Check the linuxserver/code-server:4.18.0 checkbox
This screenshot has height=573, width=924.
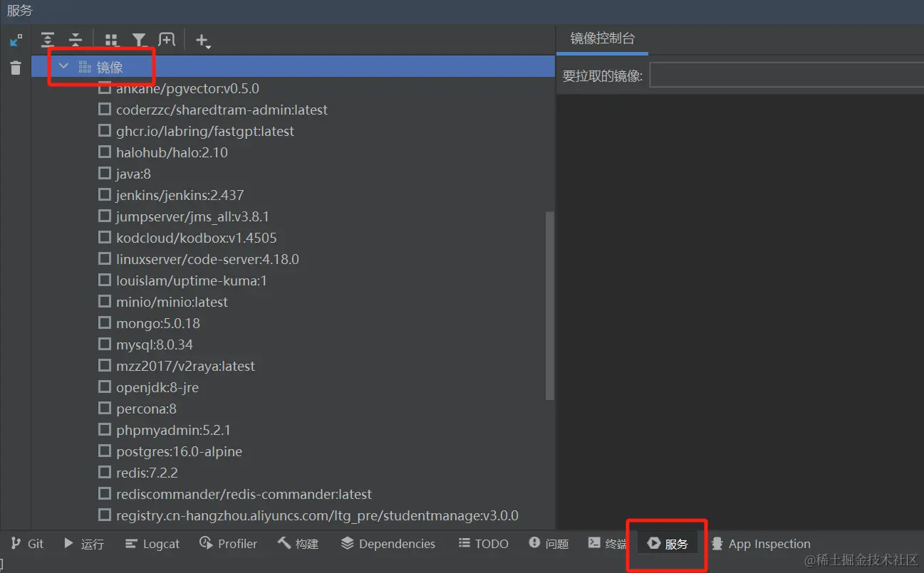click(x=105, y=258)
